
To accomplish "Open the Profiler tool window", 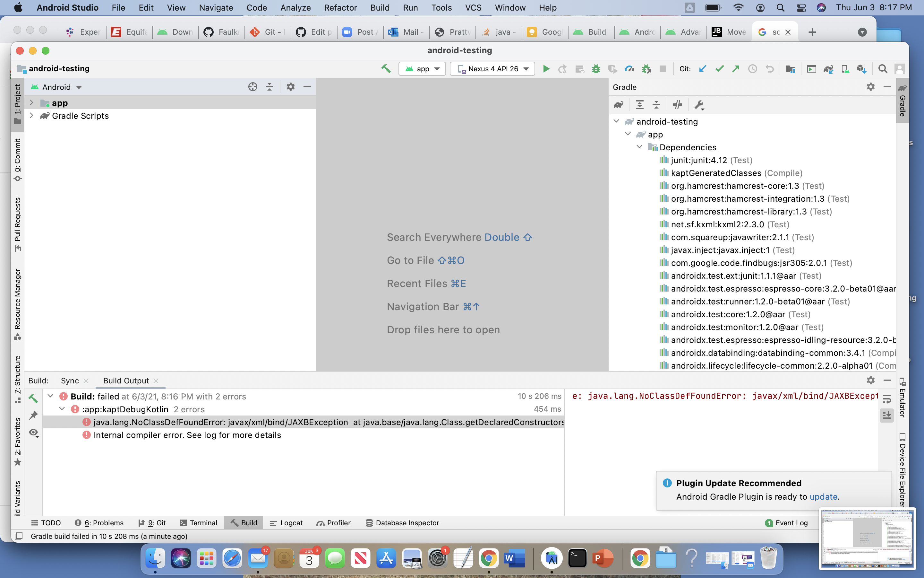I will [333, 523].
